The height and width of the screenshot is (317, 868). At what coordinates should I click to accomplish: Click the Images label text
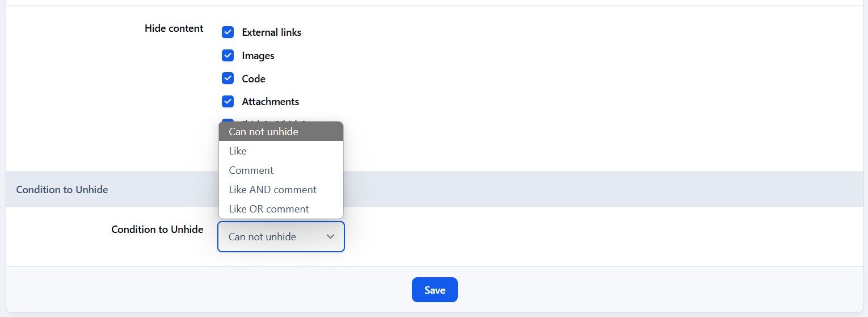(x=258, y=56)
